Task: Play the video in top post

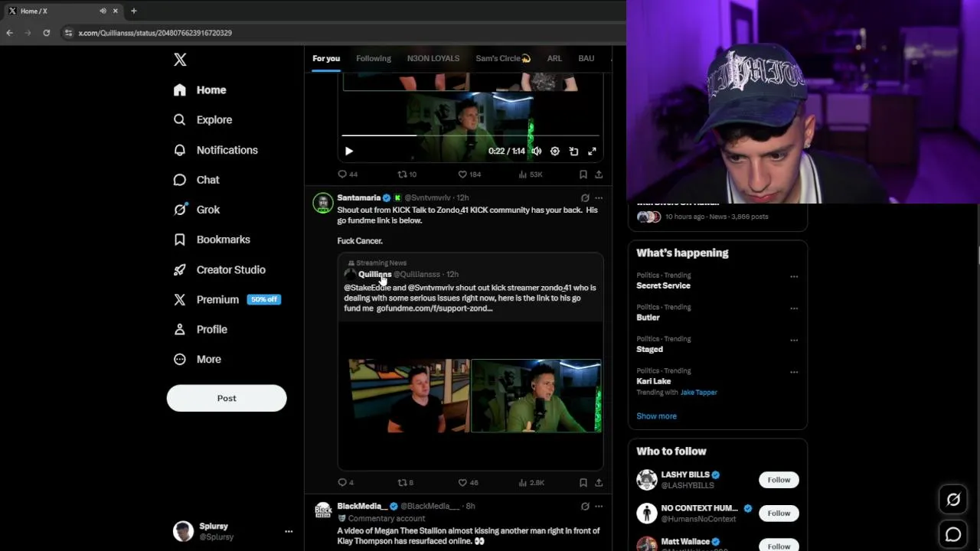Action: click(x=348, y=152)
